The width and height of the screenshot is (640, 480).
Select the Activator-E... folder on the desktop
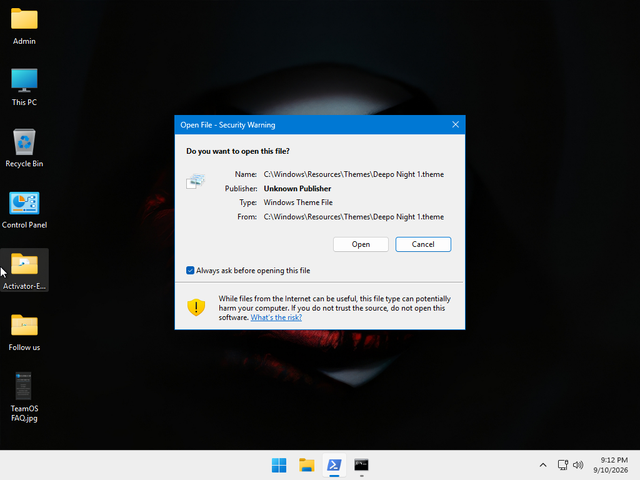coord(24,270)
